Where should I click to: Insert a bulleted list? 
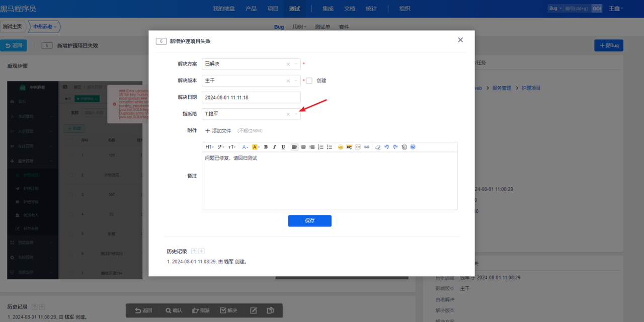(x=330, y=147)
